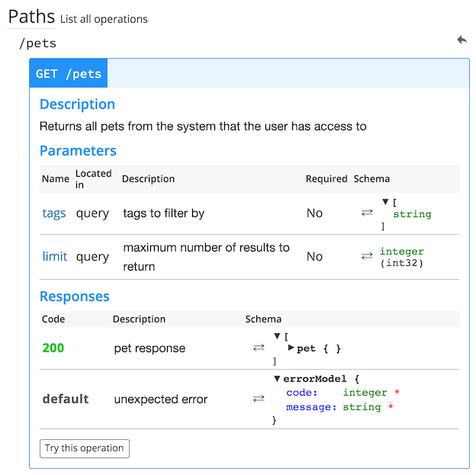Click 'integer' type of errorModel code
476x475 pixels.
pyautogui.click(x=365, y=393)
